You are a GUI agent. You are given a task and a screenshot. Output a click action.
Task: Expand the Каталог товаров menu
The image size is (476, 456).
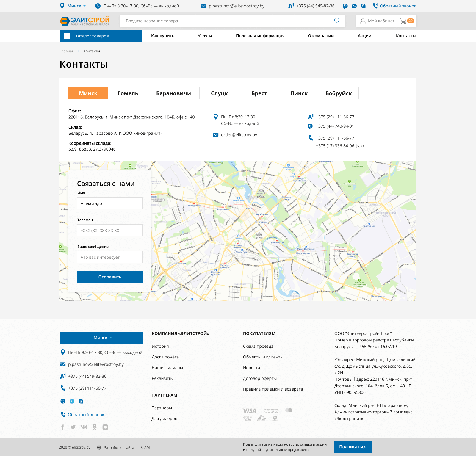(101, 36)
